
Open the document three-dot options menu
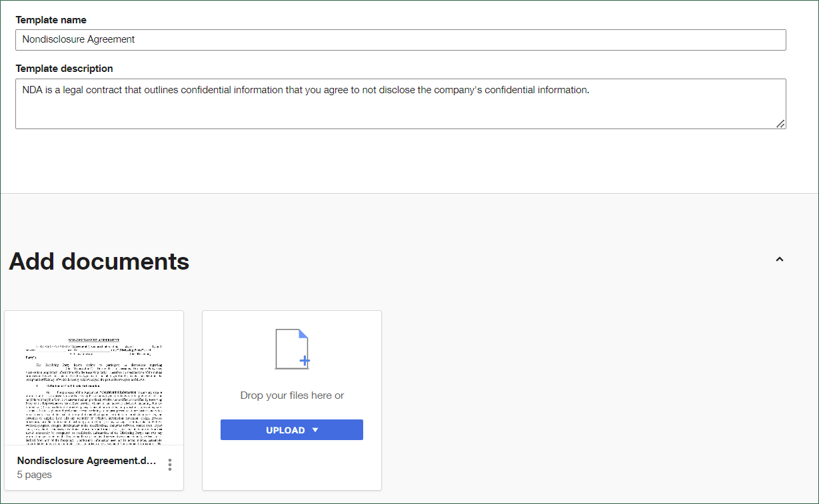click(x=170, y=465)
